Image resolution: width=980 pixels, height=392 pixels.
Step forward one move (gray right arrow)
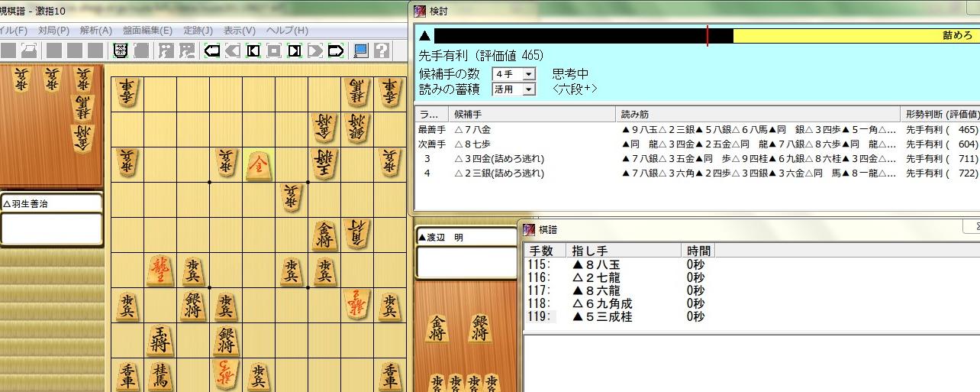(x=314, y=50)
